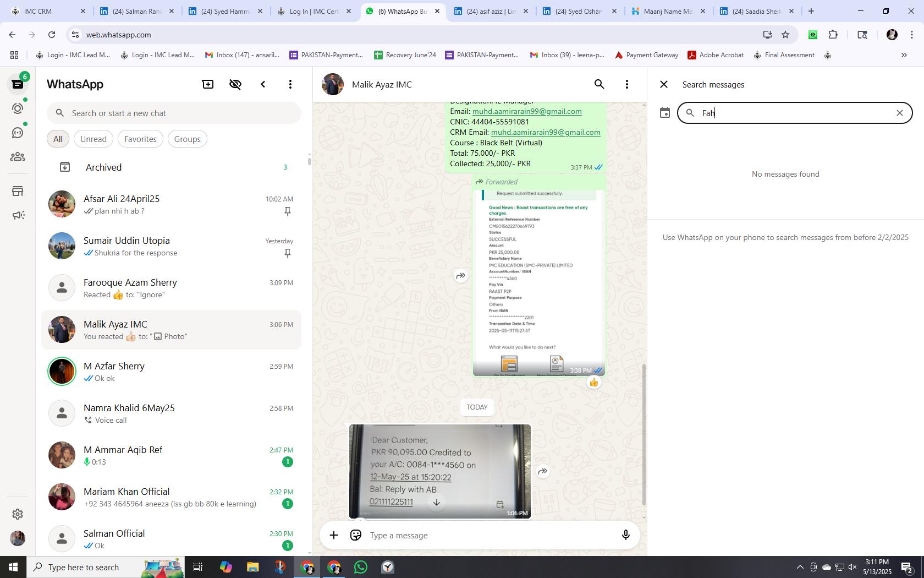The height and width of the screenshot is (578, 924).
Task: Open M Azfar Sherry chat
Action: click(172, 372)
